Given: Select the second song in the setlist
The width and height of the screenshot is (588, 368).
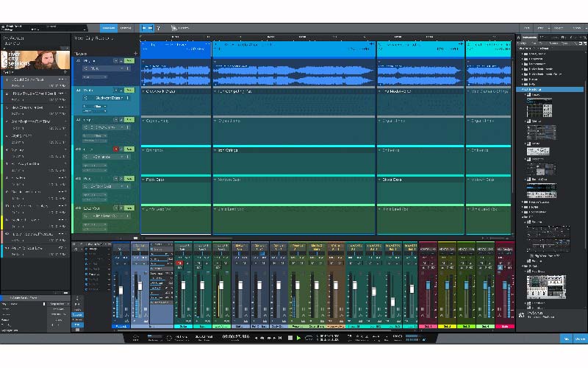Looking at the screenshot, I should pyautogui.click(x=35, y=96).
